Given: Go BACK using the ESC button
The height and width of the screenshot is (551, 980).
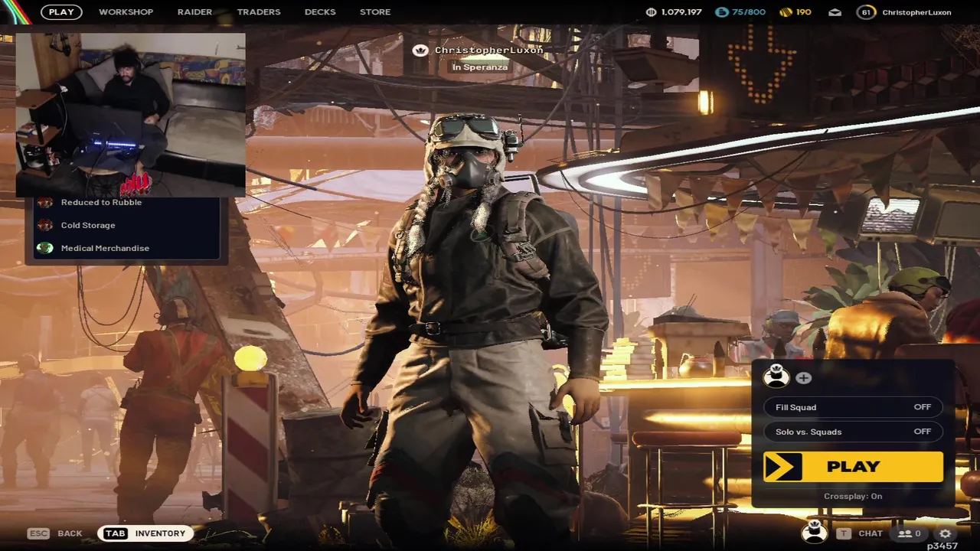Looking at the screenshot, I should click(55, 533).
